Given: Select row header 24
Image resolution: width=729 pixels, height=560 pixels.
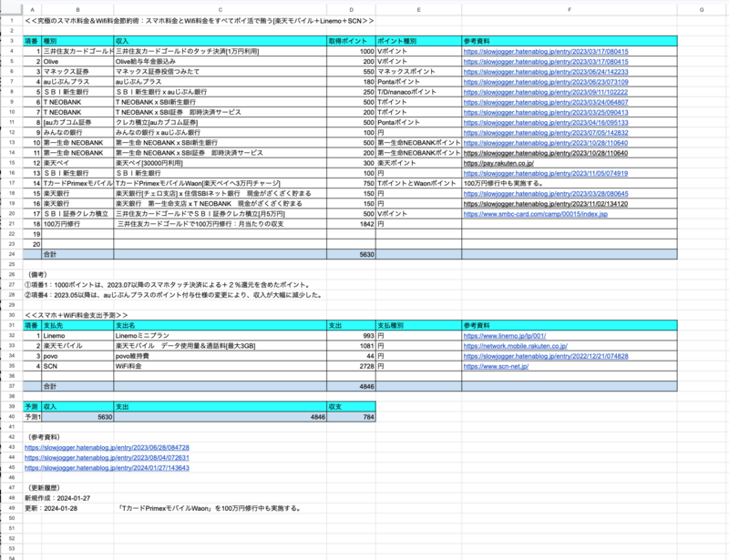Looking at the screenshot, I should pos(12,254).
